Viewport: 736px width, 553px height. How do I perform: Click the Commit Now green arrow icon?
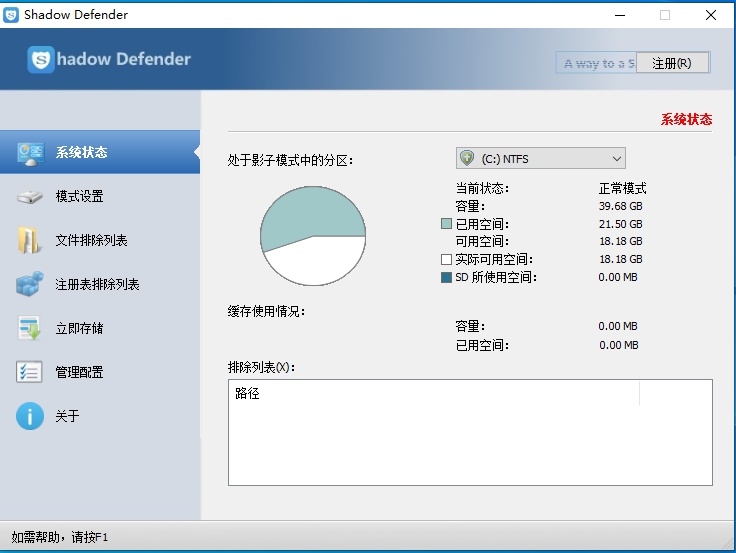29,328
